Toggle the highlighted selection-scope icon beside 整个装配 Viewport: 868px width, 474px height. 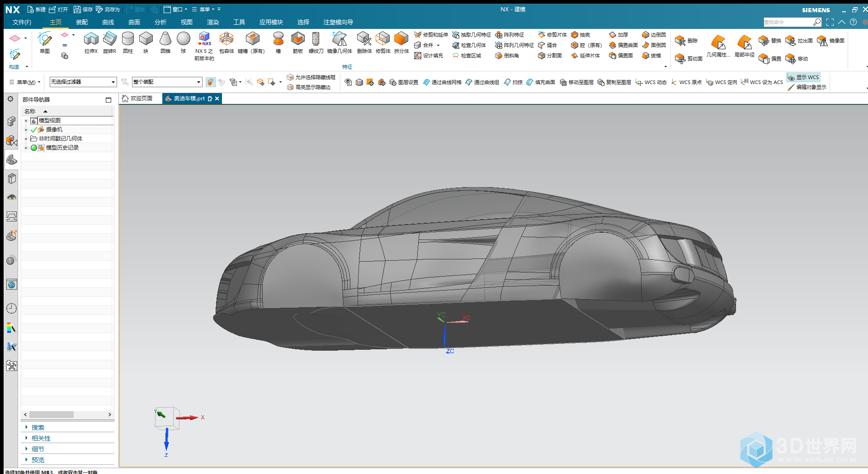(x=210, y=82)
